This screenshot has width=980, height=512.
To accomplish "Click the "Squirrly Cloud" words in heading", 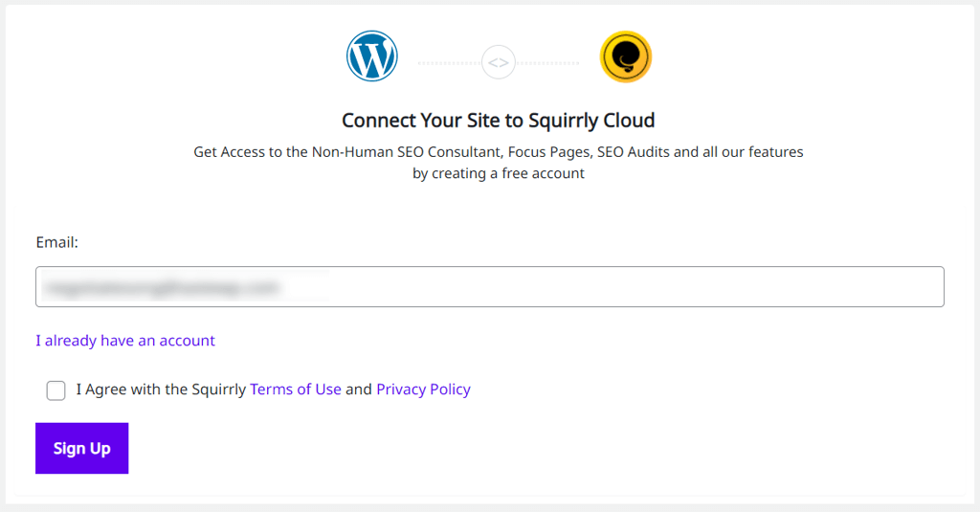I will [x=591, y=120].
